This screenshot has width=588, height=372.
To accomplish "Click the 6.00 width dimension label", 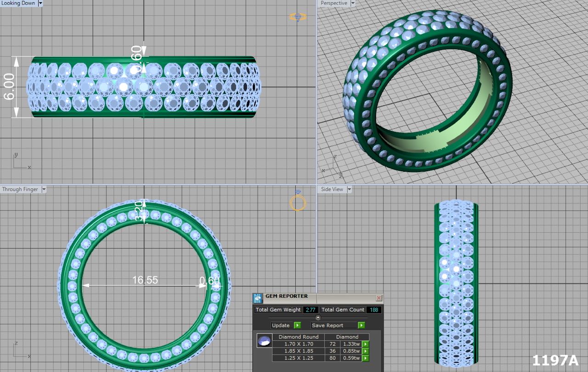I will point(9,87).
